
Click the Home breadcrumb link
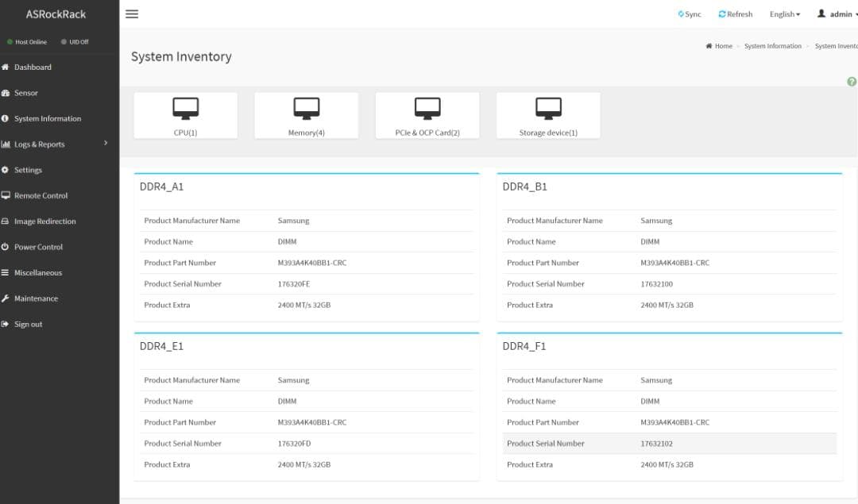click(723, 46)
